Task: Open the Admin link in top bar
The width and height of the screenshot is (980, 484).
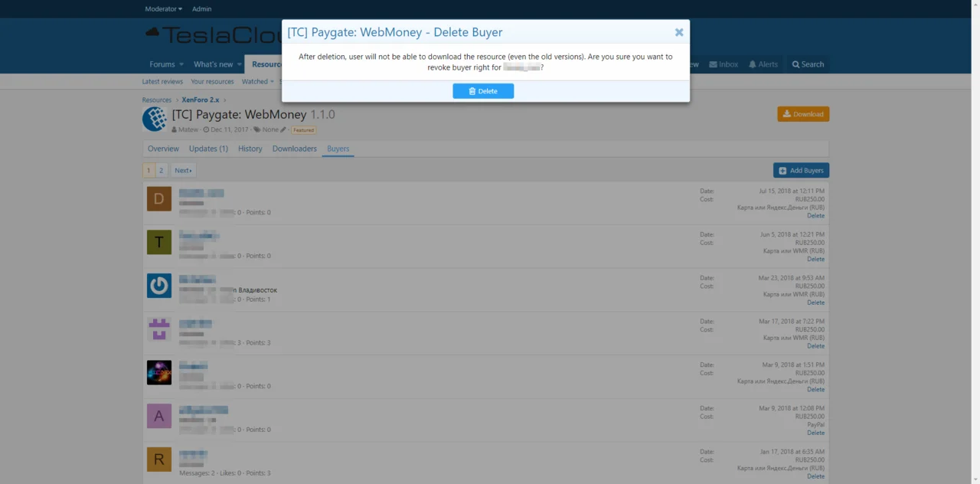Action: 202,9
